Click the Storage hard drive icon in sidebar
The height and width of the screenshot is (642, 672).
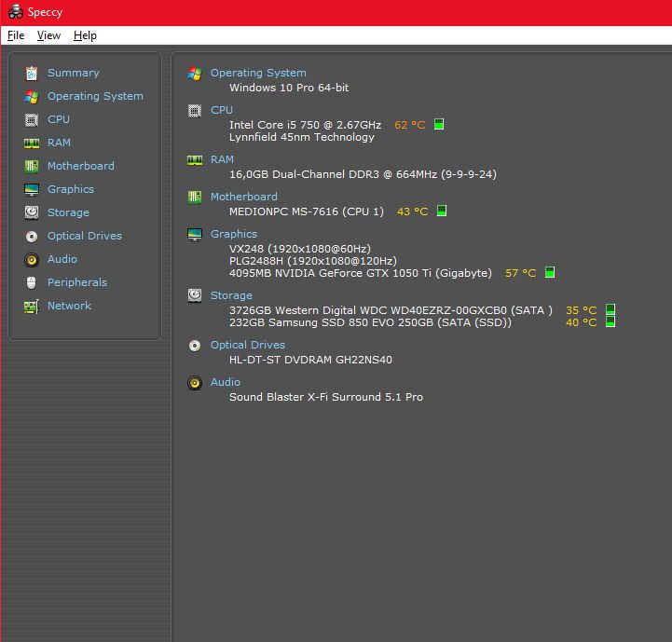[32, 212]
